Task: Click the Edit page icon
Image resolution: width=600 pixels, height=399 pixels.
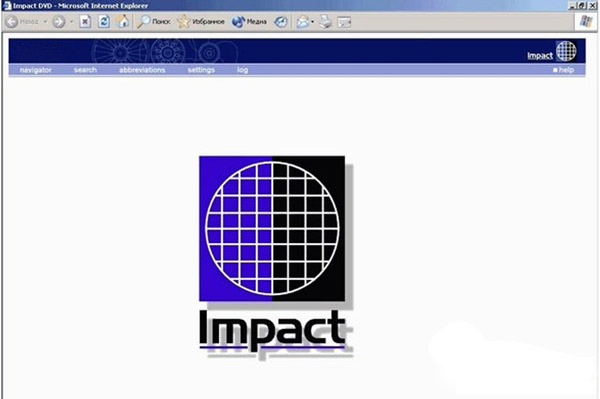Action: (344, 22)
